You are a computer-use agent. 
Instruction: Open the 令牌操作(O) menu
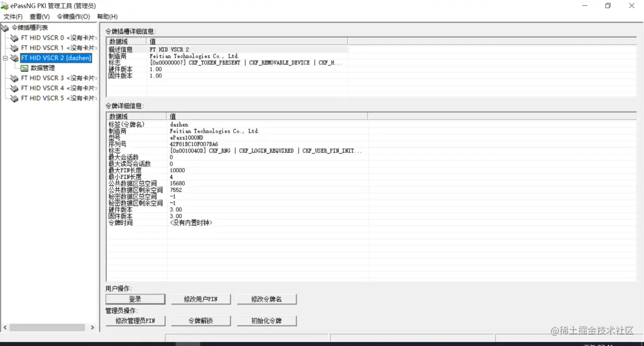pos(73,17)
